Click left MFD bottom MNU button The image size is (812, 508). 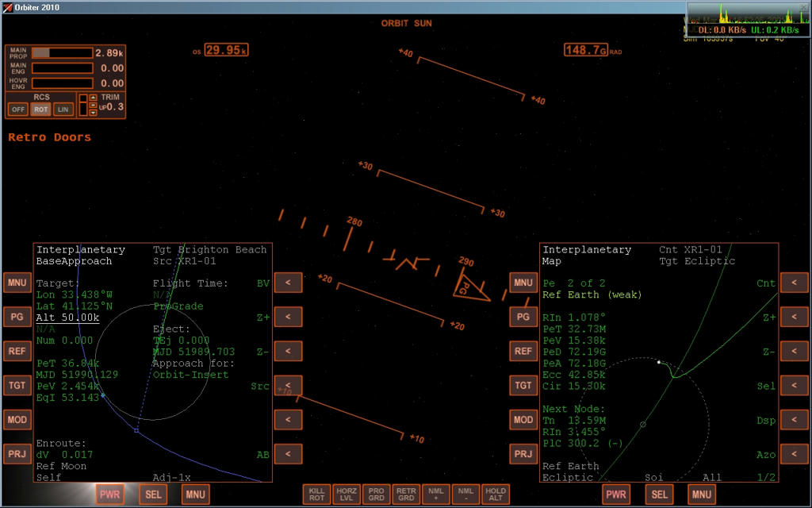[x=195, y=495]
